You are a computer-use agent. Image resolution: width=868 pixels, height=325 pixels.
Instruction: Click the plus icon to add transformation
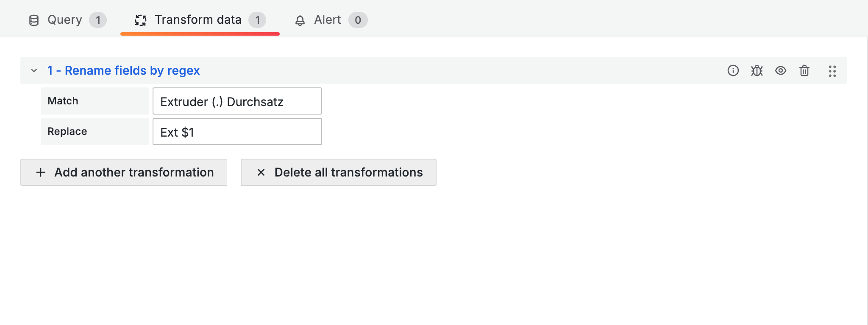(x=41, y=172)
